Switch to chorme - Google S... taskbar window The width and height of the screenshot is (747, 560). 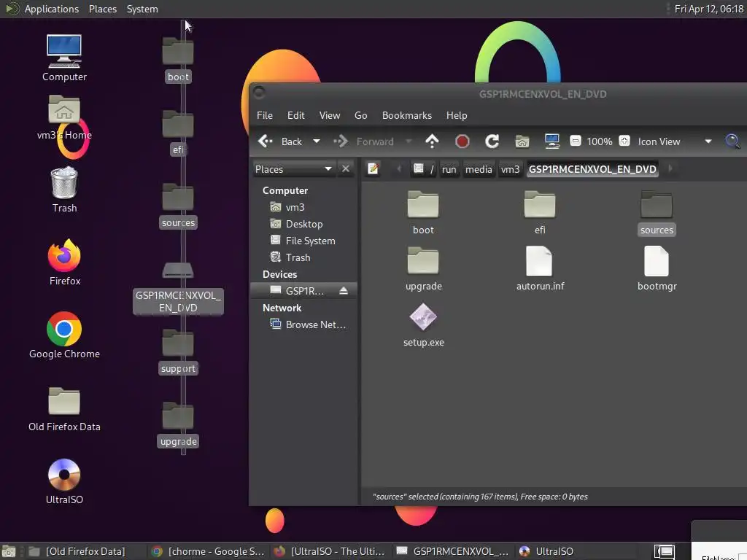(208, 551)
